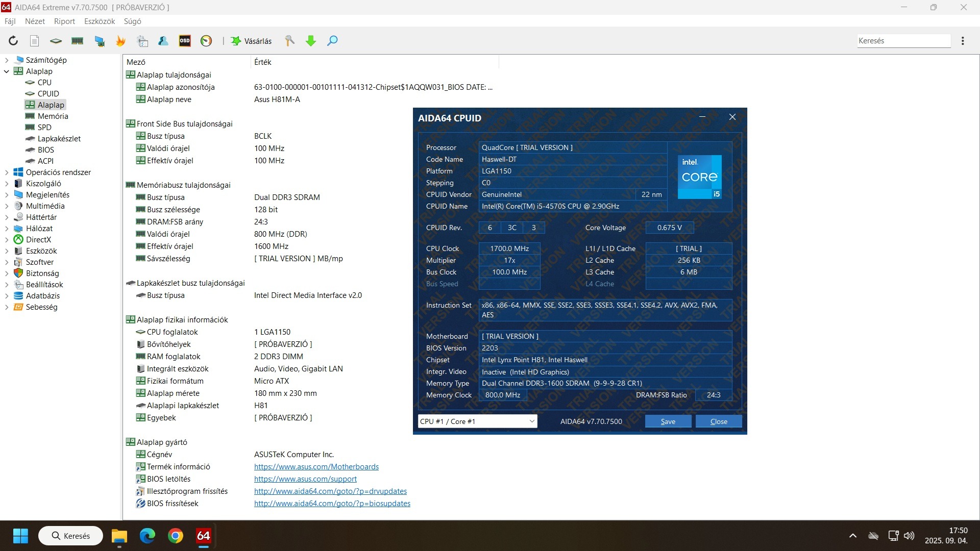Open the ASUS support BIOS link

tap(305, 479)
